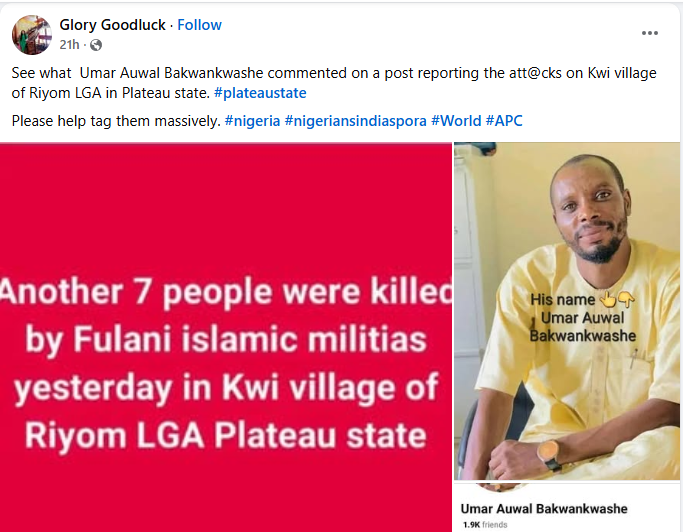The width and height of the screenshot is (683, 532).
Task: Open the 21h post timestamp
Action: click(70, 45)
